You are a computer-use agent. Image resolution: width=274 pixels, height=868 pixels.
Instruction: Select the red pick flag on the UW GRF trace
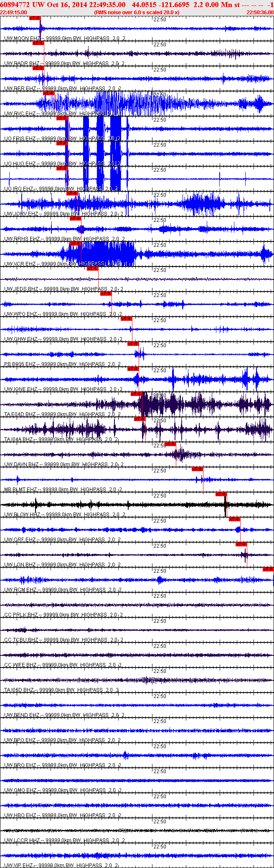pos(235,519)
